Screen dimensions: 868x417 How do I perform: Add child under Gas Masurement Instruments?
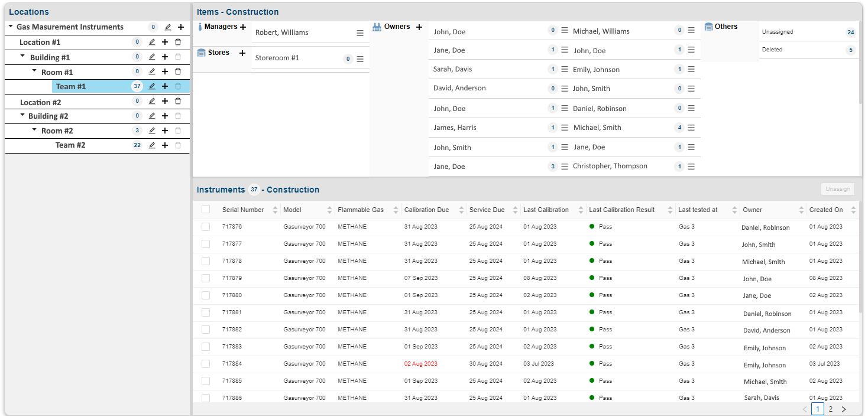[x=181, y=27]
